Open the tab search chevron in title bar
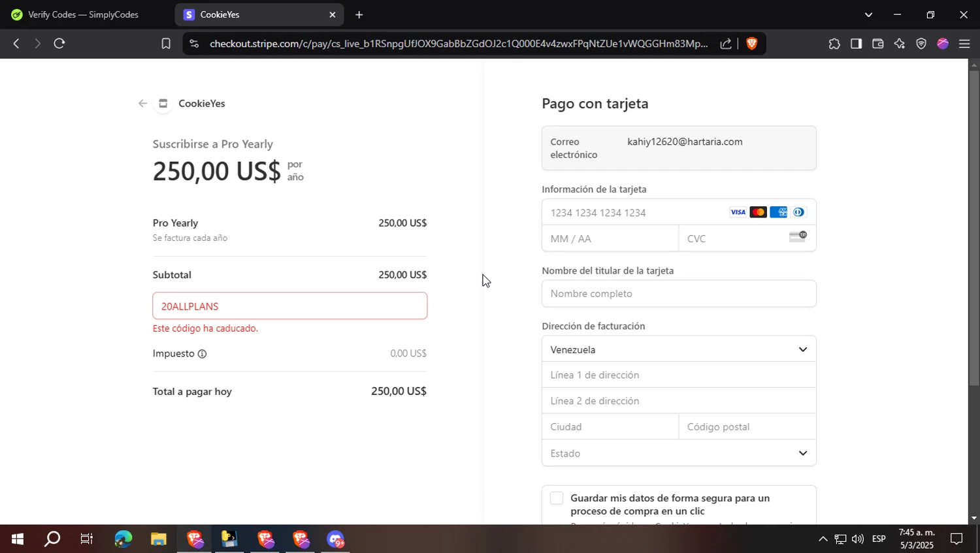The width and height of the screenshot is (980, 553). pyautogui.click(x=868, y=14)
